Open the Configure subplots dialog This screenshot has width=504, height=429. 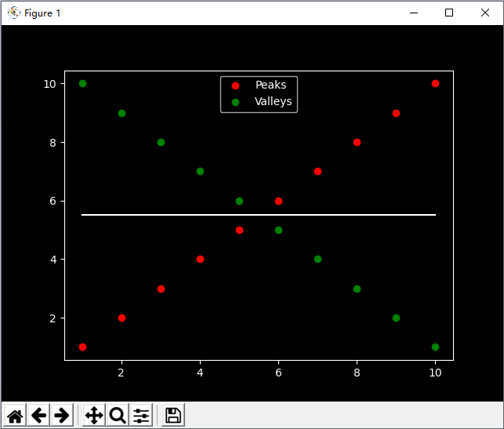(x=141, y=415)
